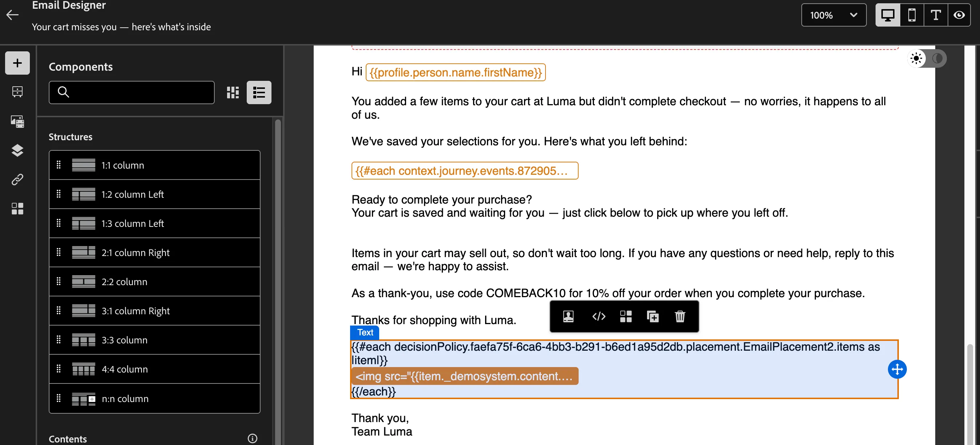Open the layers sidebar icon
This screenshot has height=445, width=980.
point(17,150)
